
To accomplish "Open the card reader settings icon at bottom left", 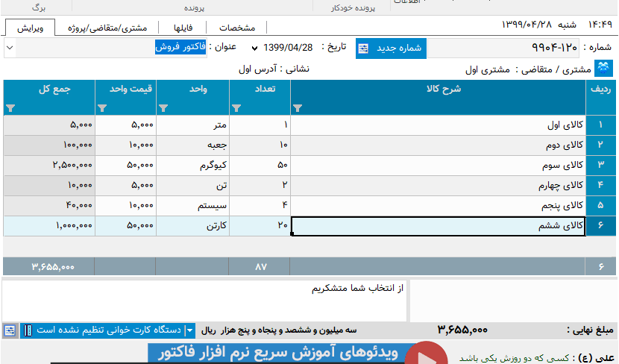I will pyautogui.click(x=10, y=330).
